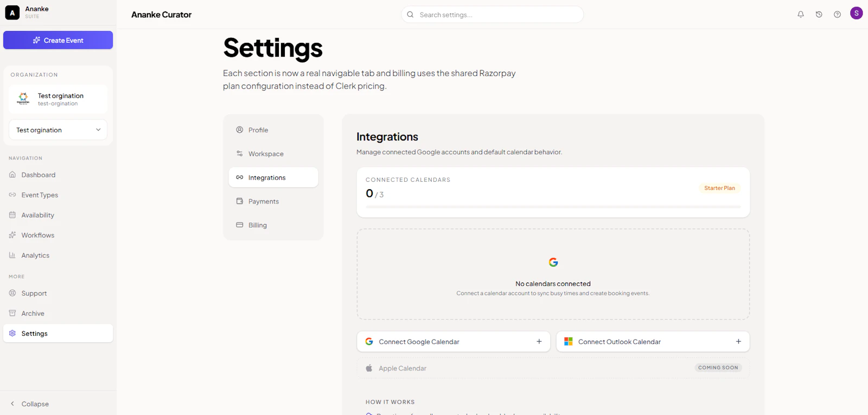Collapse the sidebar with Collapse chevron
The image size is (868, 415).
[x=12, y=404]
